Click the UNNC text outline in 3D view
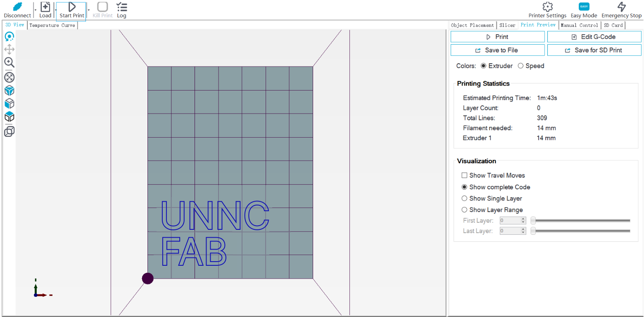The height and width of the screenshot is (317, 644). pyautogui.click(x=215, y=215)
